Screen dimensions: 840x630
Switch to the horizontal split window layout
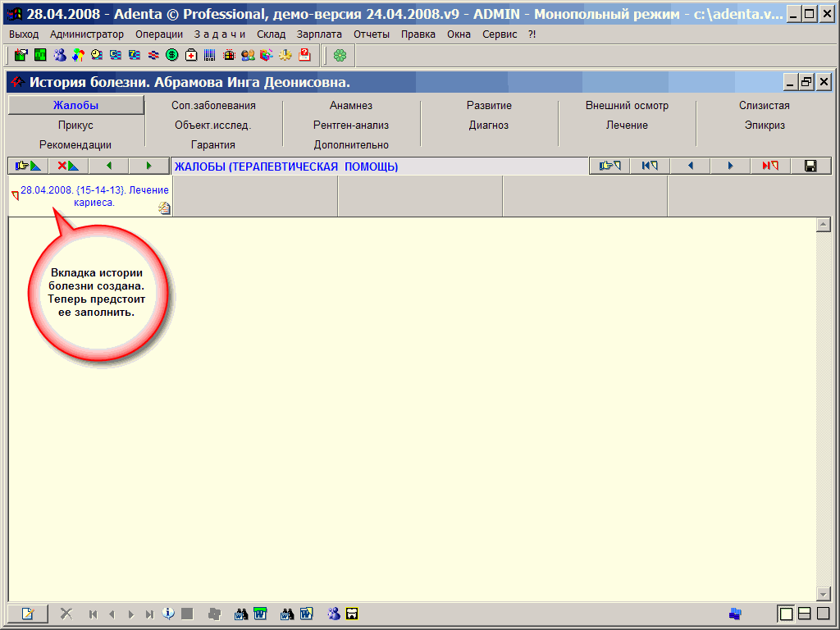[x=805, y=614]
